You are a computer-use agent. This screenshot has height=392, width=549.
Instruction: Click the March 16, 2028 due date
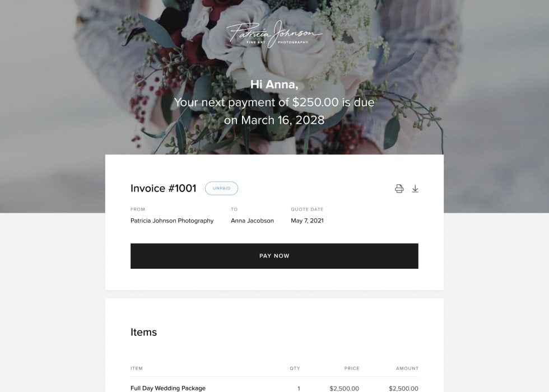coord(283,120)
